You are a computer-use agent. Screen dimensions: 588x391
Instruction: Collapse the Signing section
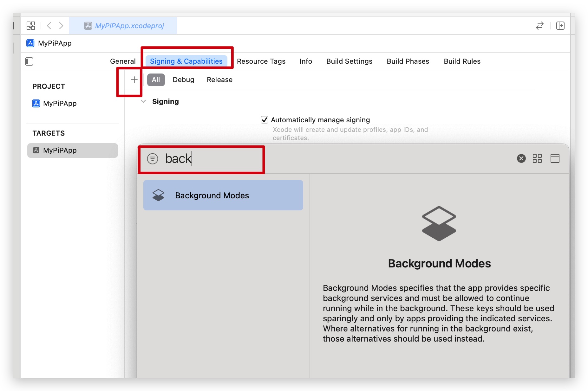[x=143, y=101]
